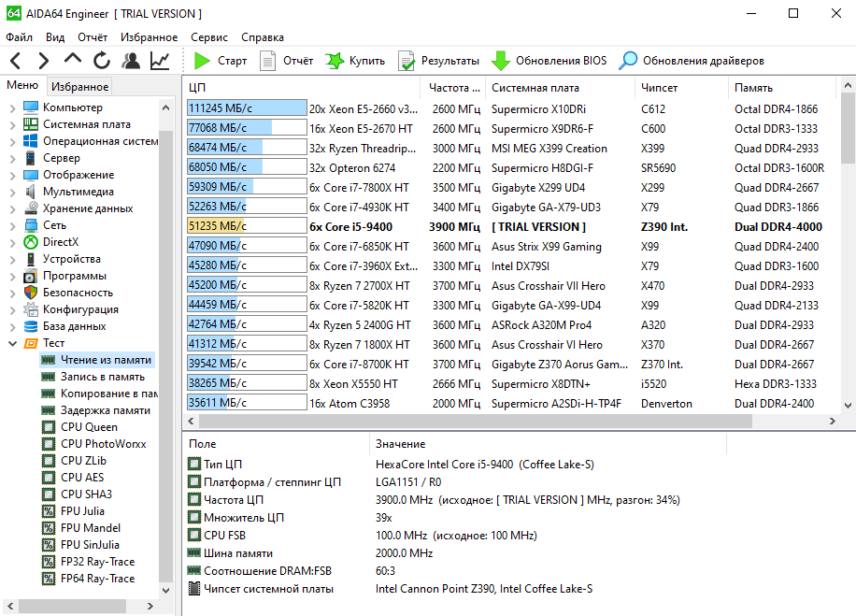Go forward with the right arrow icon

tap(44, 61)
